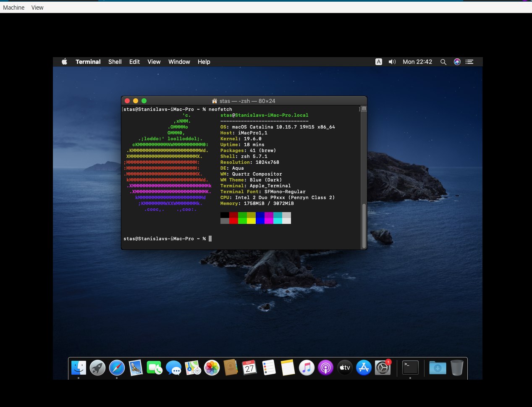Open Contacts book icon in dock
The height and width of the screenshot is (407, 532).
coord(231,368)
